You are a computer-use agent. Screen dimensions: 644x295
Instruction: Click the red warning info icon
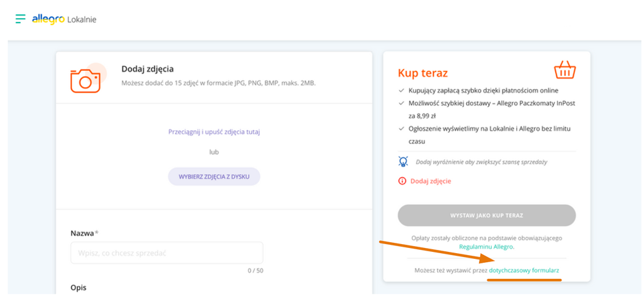[x=402, y=181]
